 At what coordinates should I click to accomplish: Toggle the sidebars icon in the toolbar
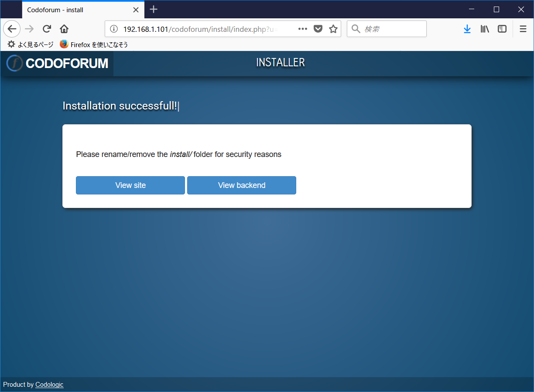[502, 29]
